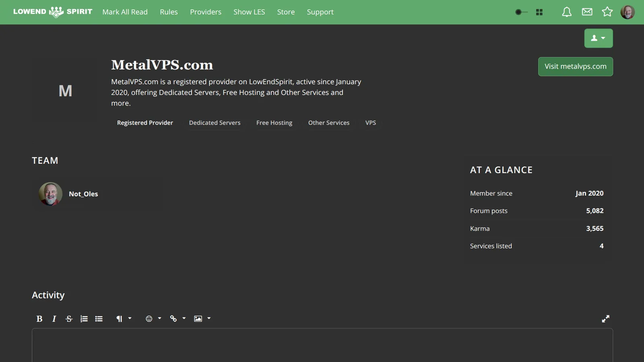
Task: Select the VPS tag
Action: pyautogui.click(x=371, y=123)
